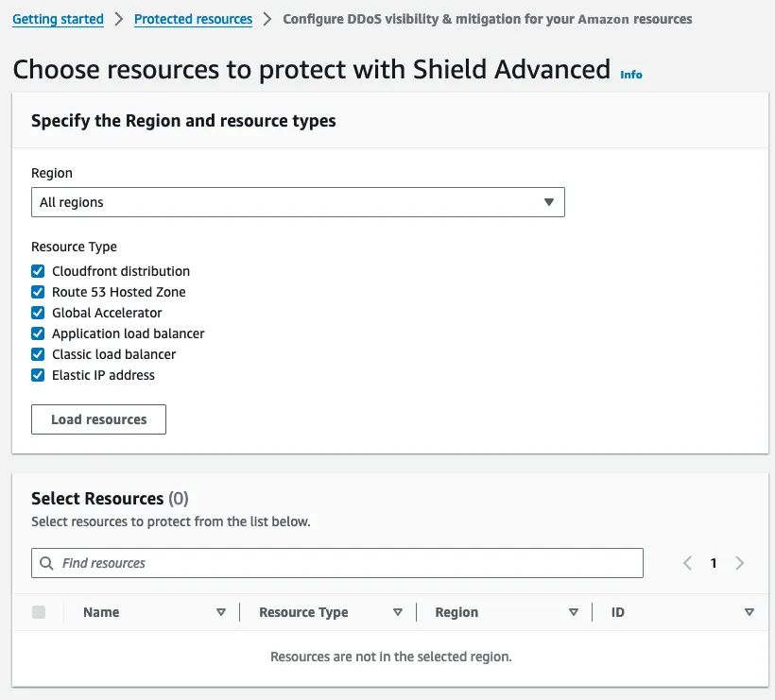Deselect Classic load balancer checkbox

click(38, 354)
